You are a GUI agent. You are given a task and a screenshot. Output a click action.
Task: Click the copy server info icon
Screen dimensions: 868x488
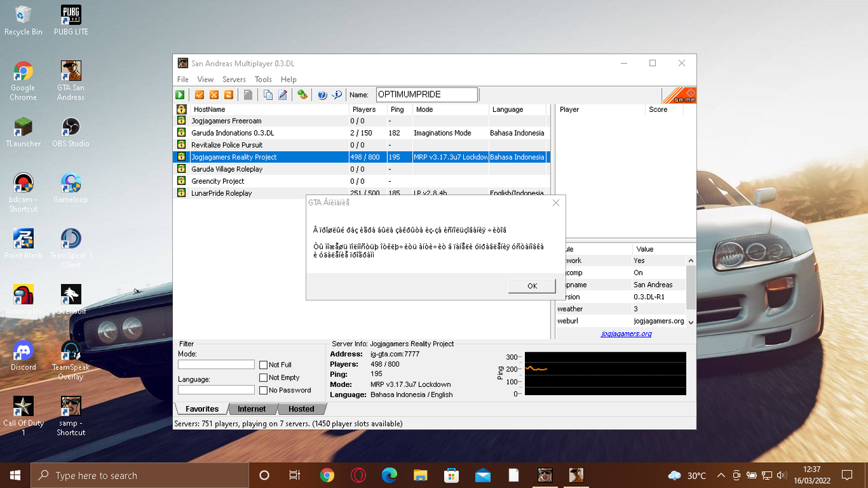pos(268,95)
